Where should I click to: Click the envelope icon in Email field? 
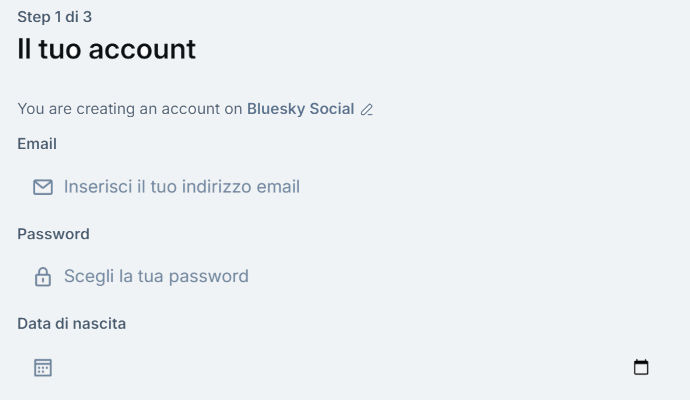(x=43, y=187)
